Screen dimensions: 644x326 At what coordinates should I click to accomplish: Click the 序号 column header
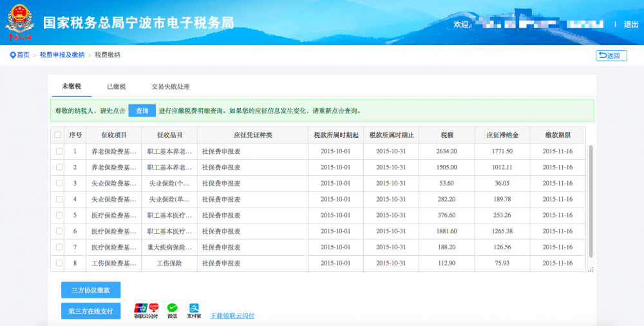tap(75, 135)
